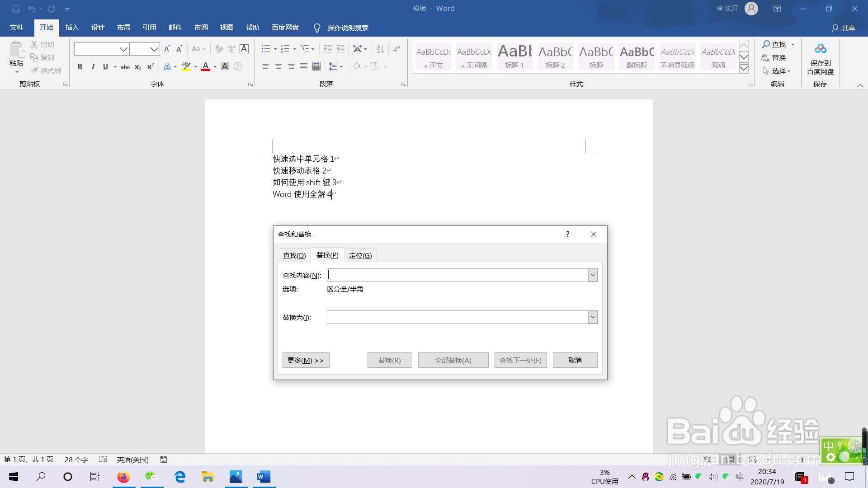Toggle bold formatting
Viewport: 868px width, 488px height.
80,66
